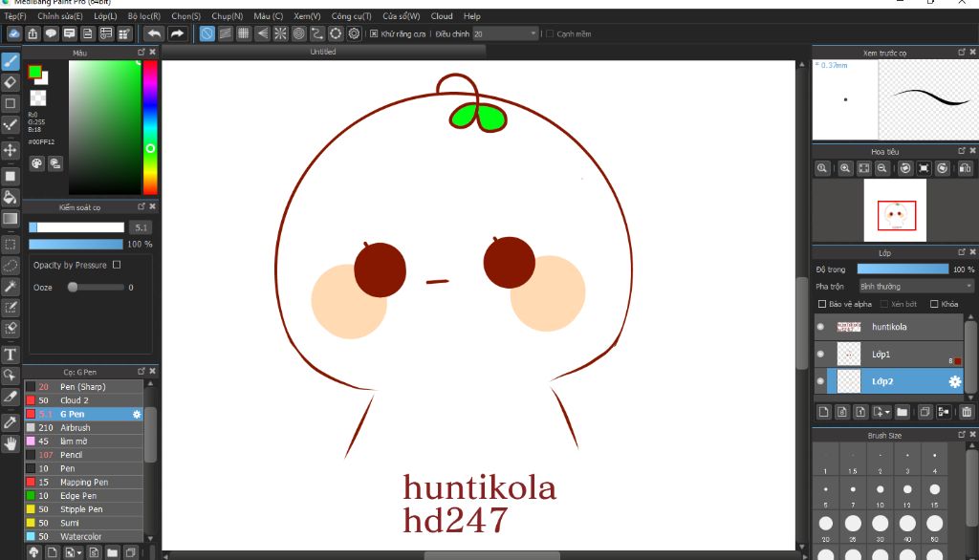
Task: Enable the concentric circle snap guide
Action: point(298,33)
